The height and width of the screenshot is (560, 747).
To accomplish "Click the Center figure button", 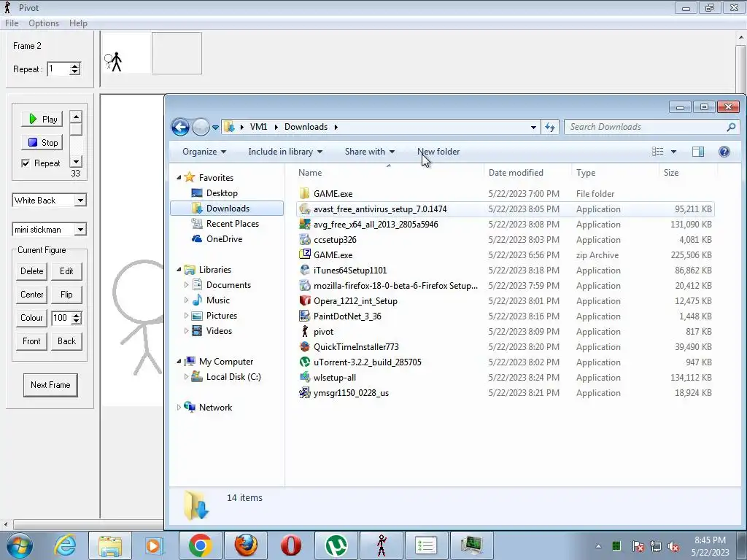I will coord(32,295).
